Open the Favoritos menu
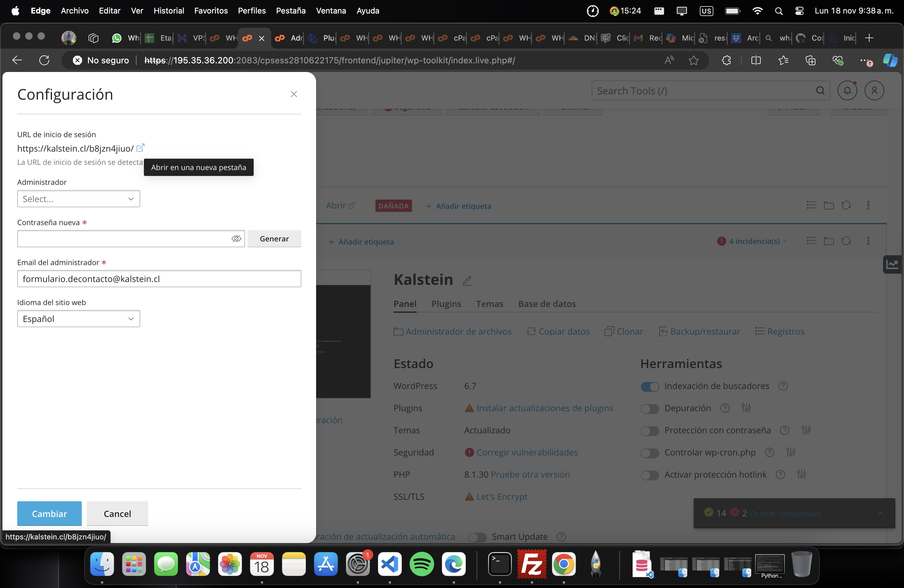This screenshot has height=588, width=904. point(211,11)
